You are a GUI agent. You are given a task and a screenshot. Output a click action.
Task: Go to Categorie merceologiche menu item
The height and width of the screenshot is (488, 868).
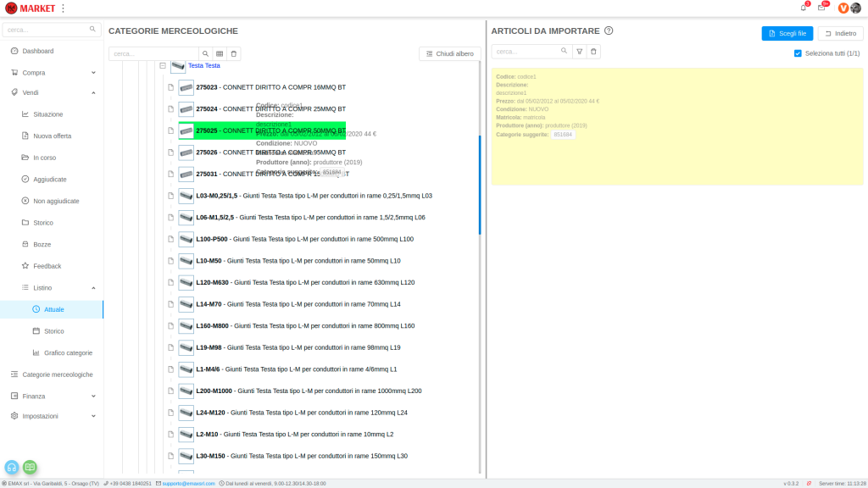[x=57, y=374]
